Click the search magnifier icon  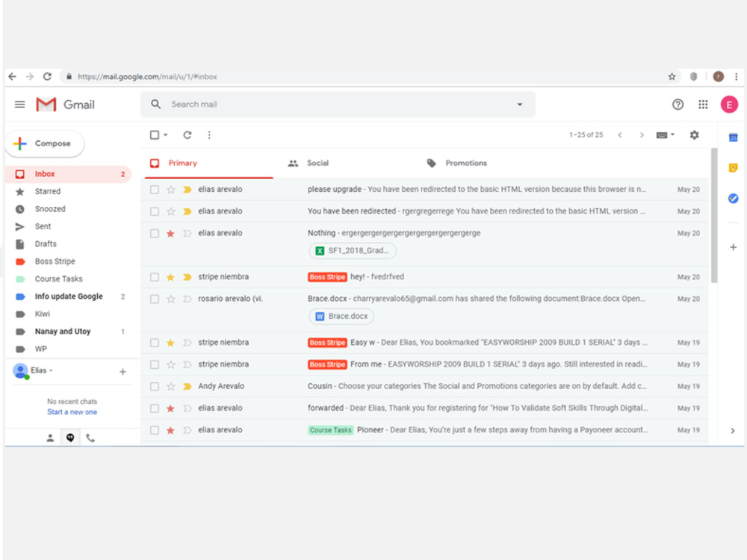tap(156, 105)
